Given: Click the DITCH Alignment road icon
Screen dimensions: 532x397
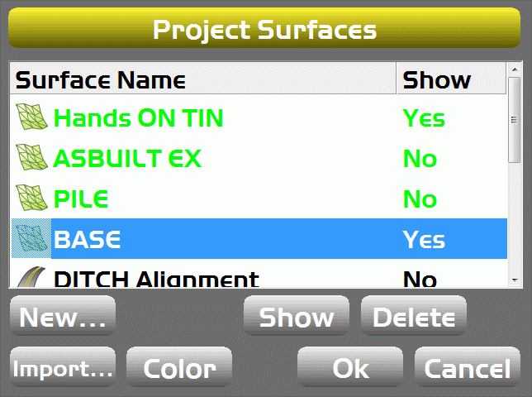Looking at the screenshot, I should tap(32, 278).
